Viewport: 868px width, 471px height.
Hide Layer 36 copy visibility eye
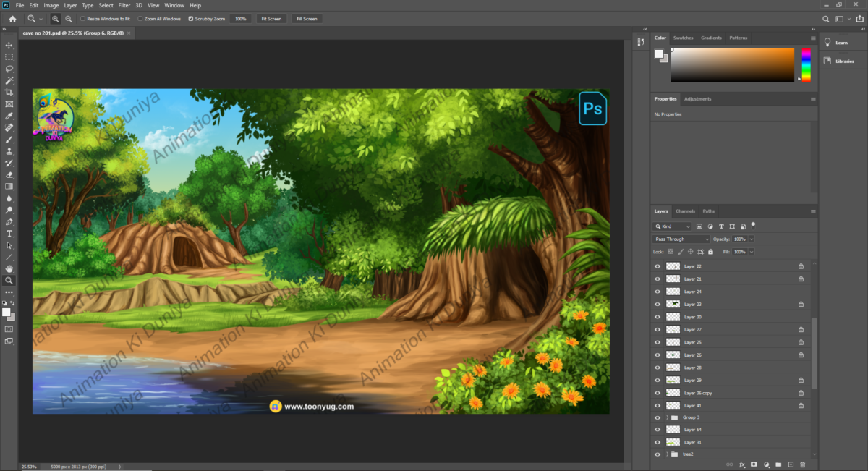(658, 393)
